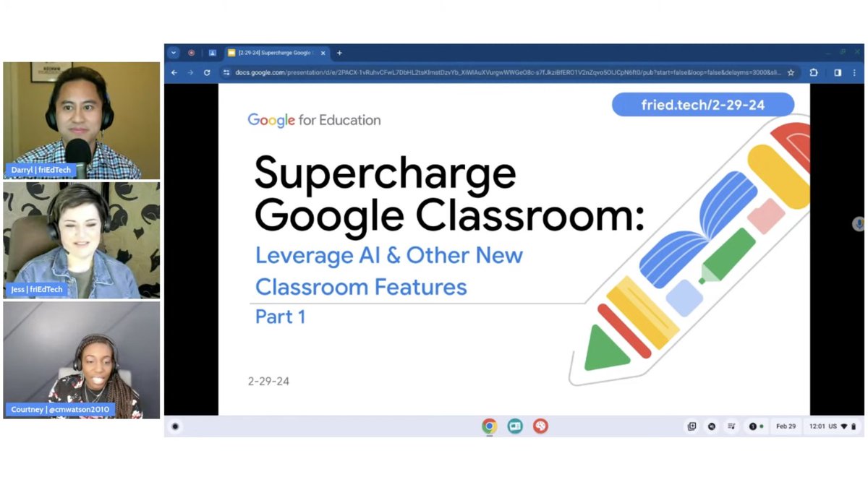Click the round dark tray icon
The height and width of the screenshot is (477, 868).
712,426
